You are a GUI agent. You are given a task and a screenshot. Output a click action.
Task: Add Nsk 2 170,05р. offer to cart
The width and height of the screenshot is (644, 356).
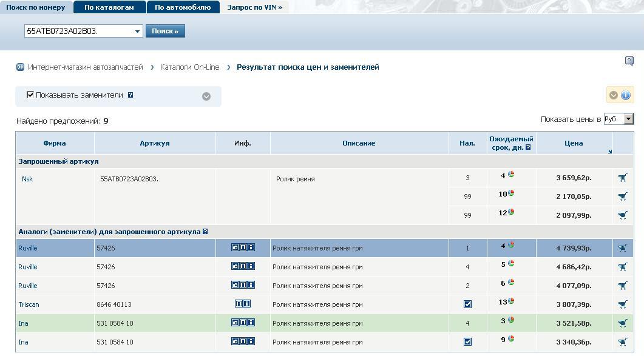623,196
